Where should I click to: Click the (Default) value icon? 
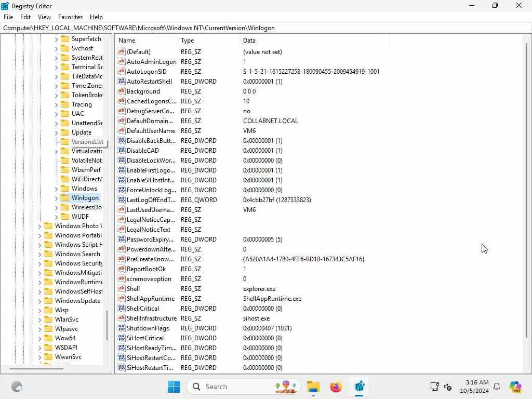tap(122, 51)
